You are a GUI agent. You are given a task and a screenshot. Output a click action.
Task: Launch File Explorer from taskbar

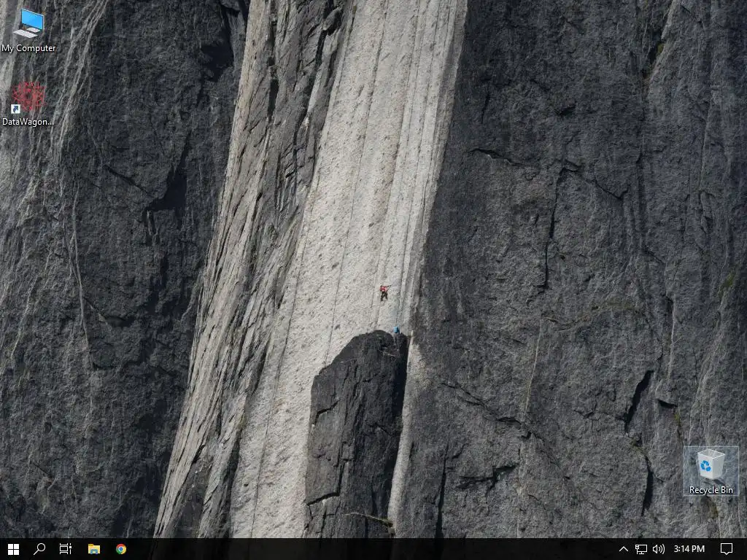pyautogui.click(x=94, y=549)
